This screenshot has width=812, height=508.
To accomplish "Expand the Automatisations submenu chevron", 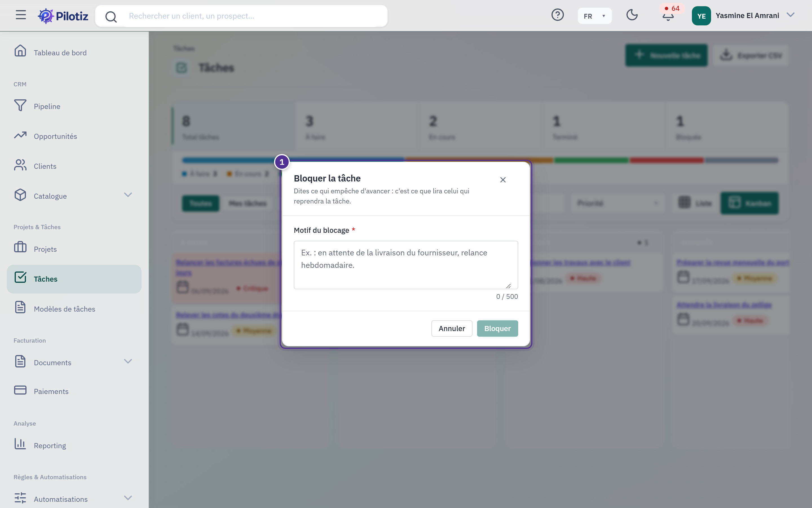I will [x=128, y=498].
